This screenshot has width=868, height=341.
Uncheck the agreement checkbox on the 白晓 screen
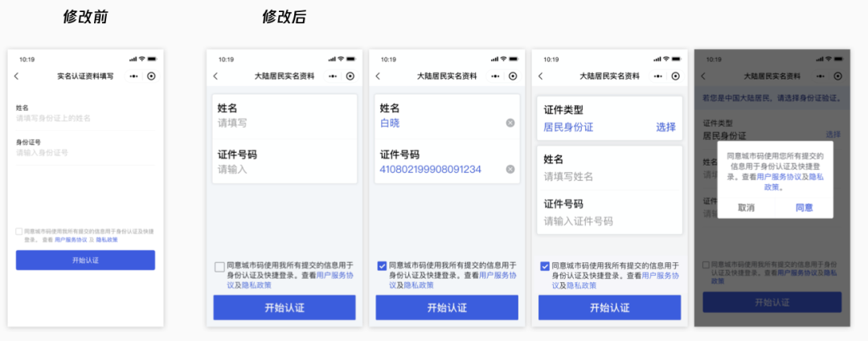coord(382,265)
